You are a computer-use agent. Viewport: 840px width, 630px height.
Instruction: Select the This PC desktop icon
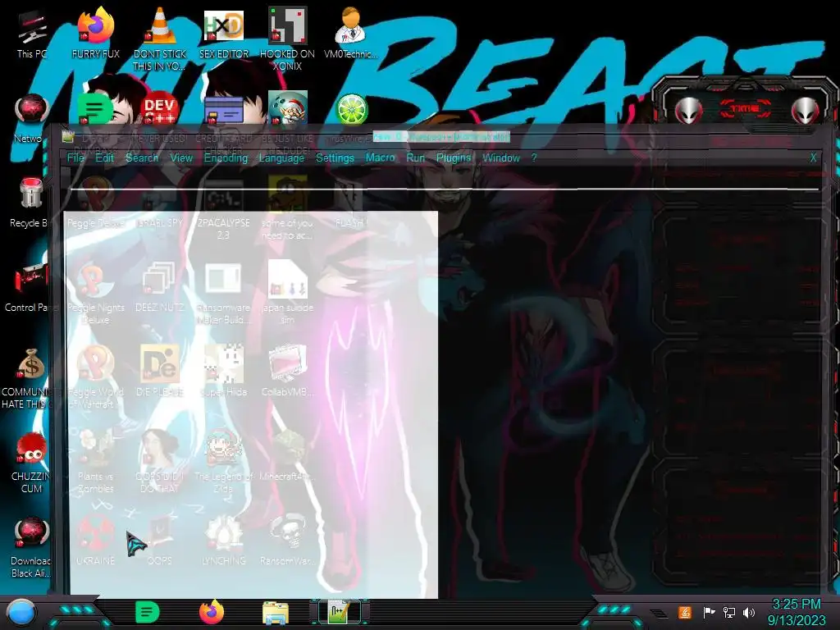32,34
